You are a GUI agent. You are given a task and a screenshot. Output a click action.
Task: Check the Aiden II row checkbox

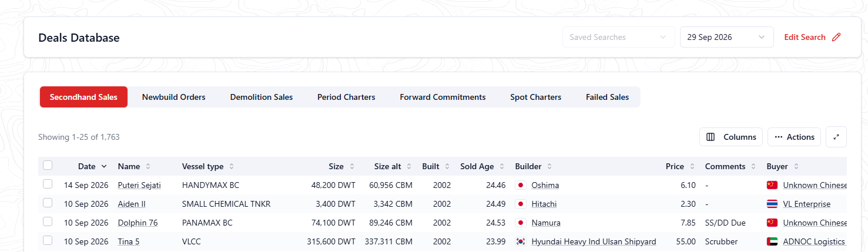48,203
